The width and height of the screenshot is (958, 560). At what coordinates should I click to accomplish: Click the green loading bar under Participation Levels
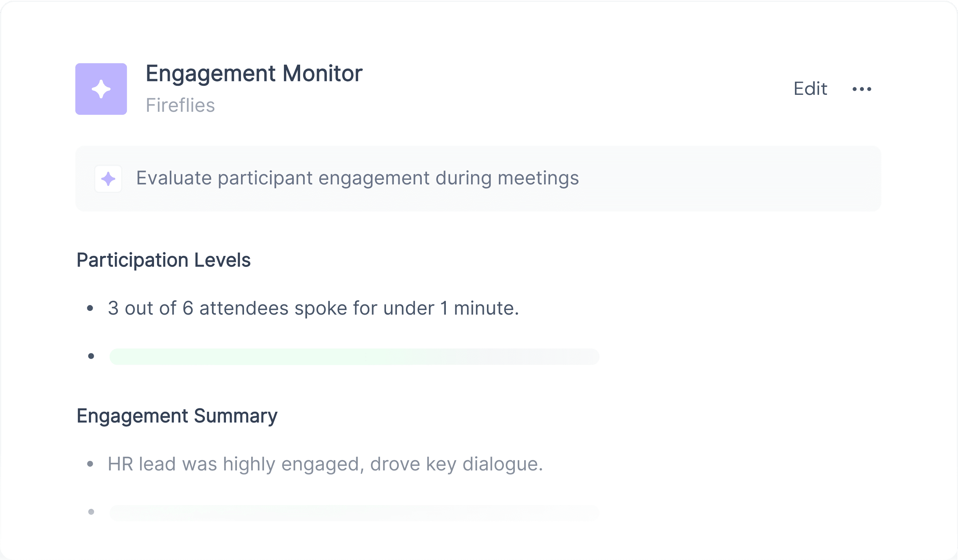354,356
